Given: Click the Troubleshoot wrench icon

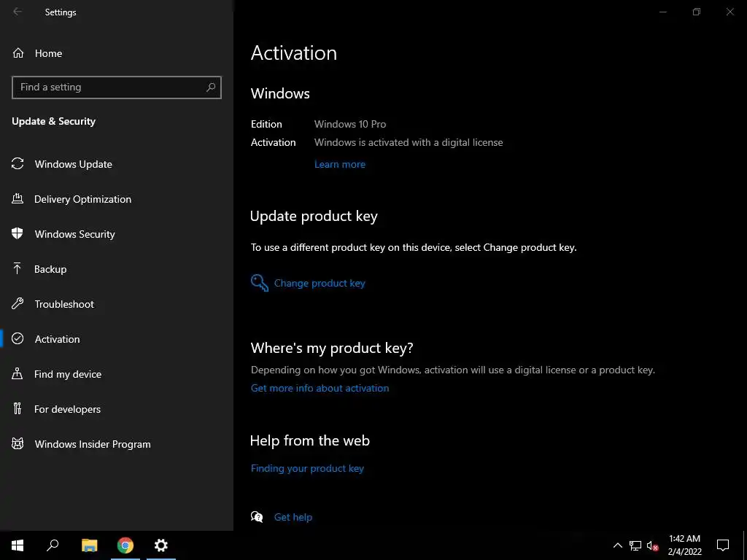Looking at the screenshot, I should 18,303.
